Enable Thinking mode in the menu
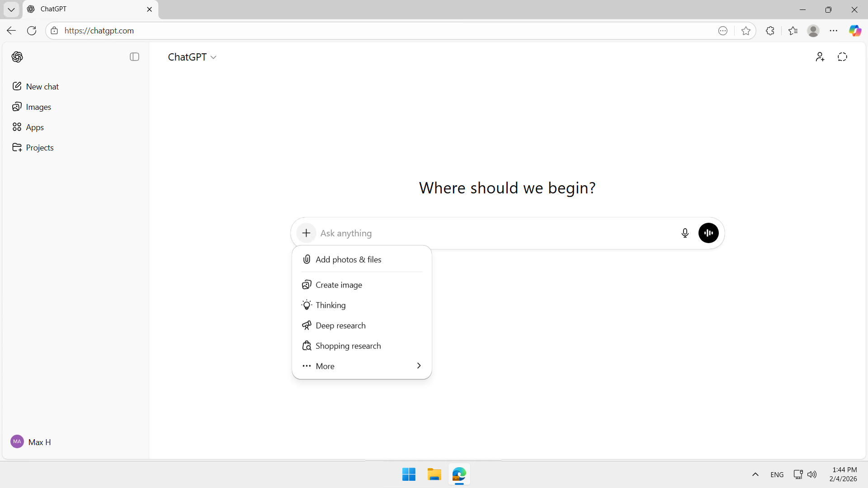Screen dimensions: 868x488 (330, 305)
